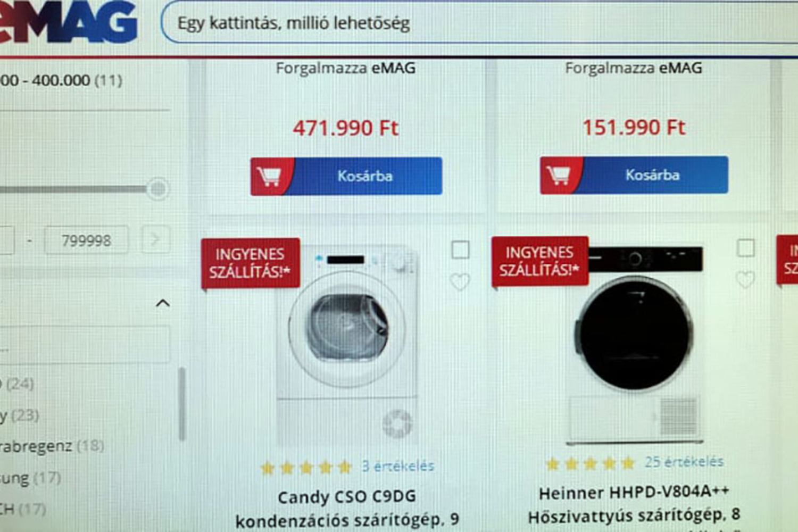Select the brand filter with 18 items
The width and height of the screenshot is (798, 532).
(52, 446)
